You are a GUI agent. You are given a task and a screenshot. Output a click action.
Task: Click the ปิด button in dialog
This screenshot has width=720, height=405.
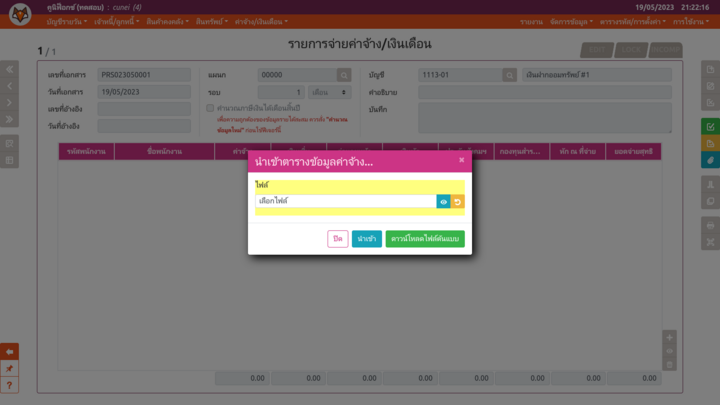(x=338, y=239)
